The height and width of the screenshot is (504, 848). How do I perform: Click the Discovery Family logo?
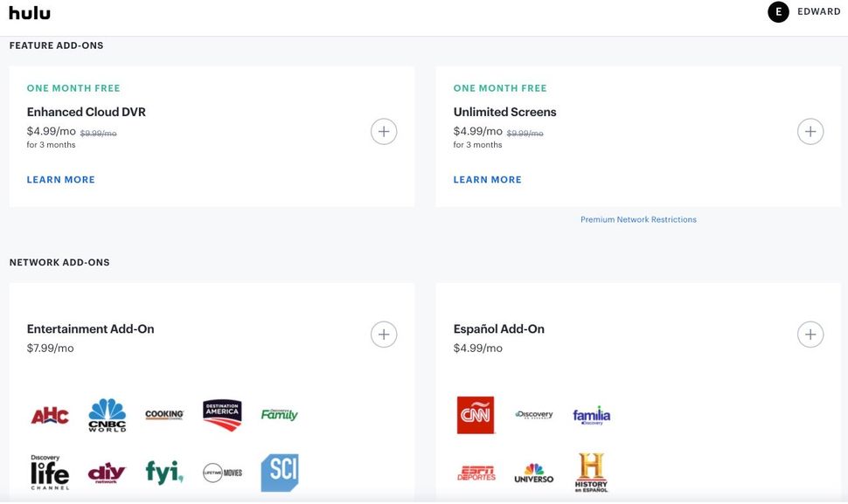point(279,415)
